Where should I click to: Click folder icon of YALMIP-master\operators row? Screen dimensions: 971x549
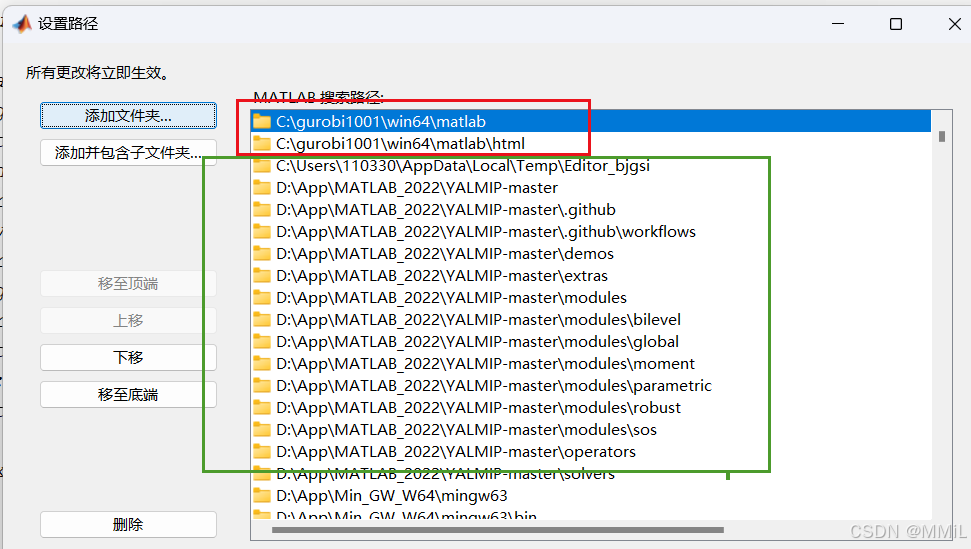(262, 451)
